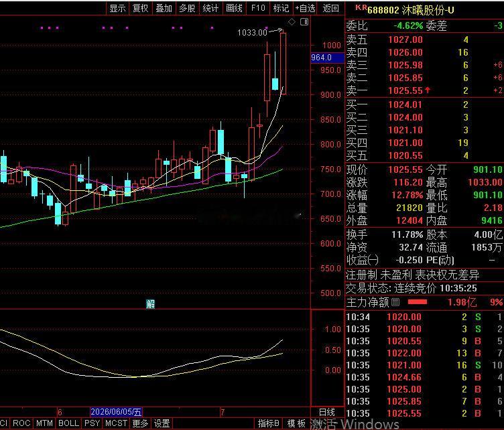Click 外盘 value 12404
Image resolution: width=504 pixels, height=430 pixels.
[409, 220]
